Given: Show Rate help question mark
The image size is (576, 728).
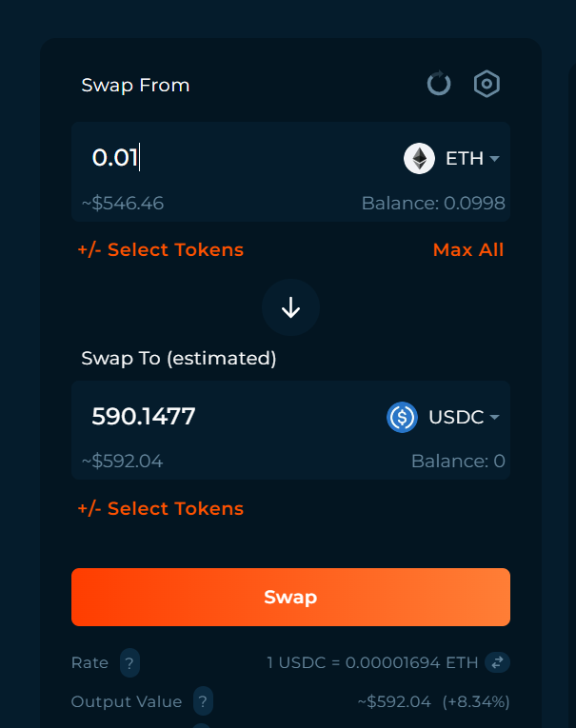Looking at the screenshot, I should point(129,662).
